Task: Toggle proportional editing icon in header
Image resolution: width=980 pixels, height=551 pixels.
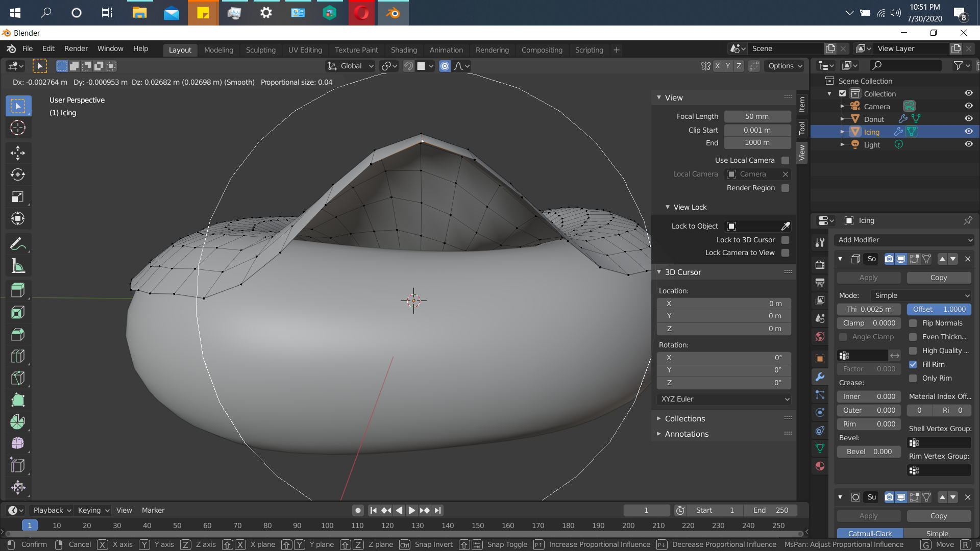Action: click(445, 66)
